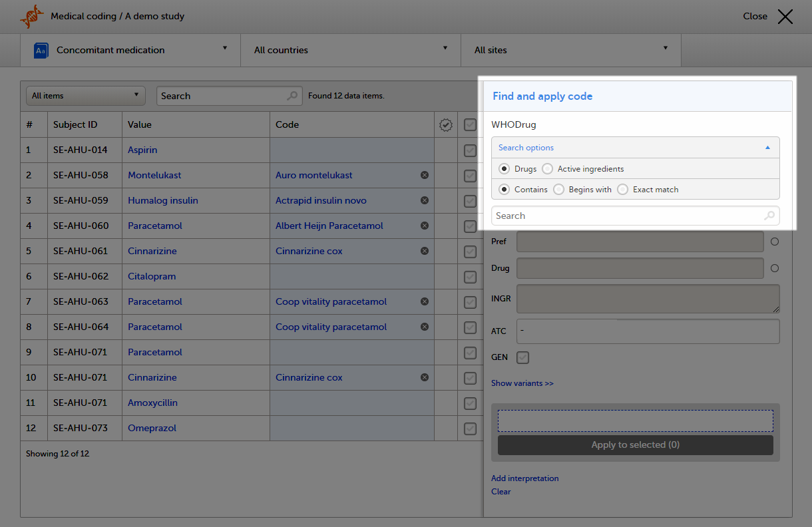Open the Concomitant medication dropdown
The width and height of the screenshot is (812, 527).
tap(130, 50)
